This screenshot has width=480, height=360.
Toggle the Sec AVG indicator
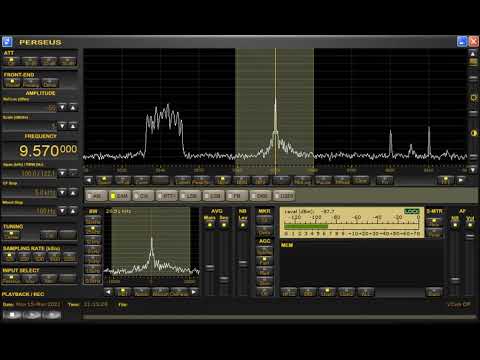224,225
